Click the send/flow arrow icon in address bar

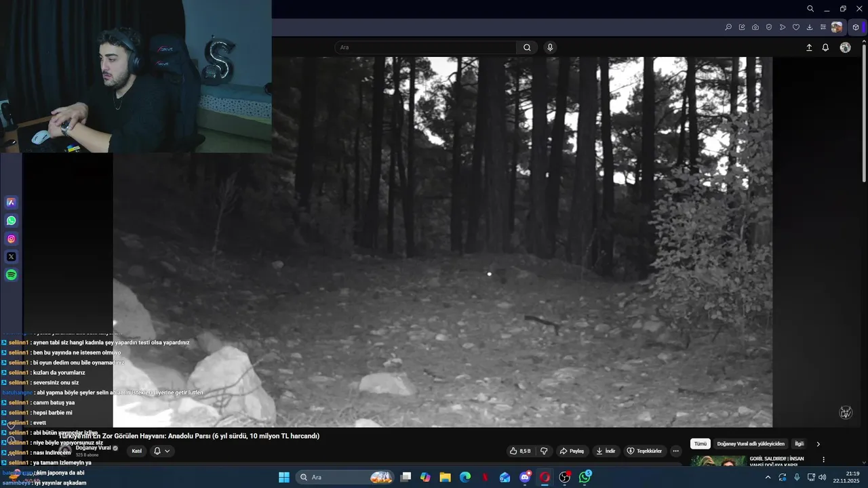tap(783, 27)
